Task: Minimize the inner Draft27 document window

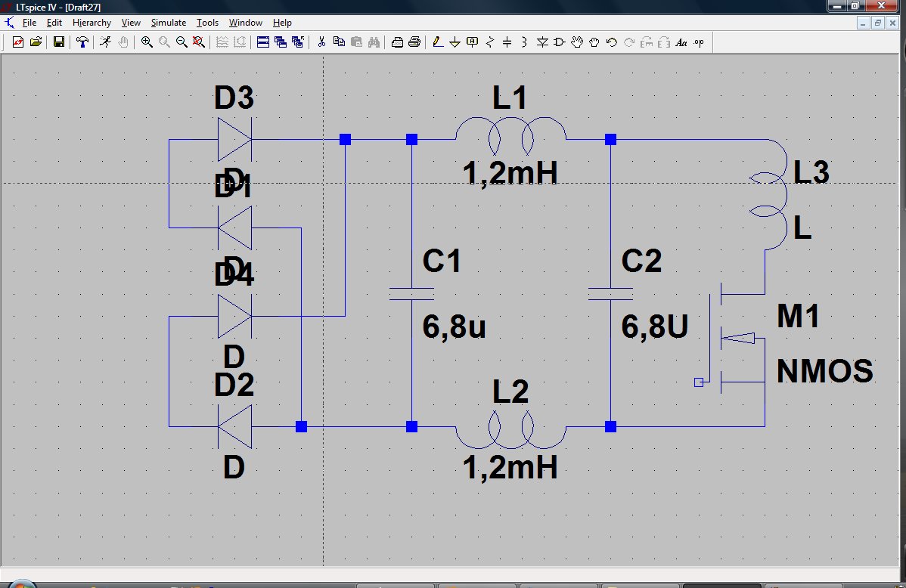Action: pyautogui.click(x=863, y=23)
